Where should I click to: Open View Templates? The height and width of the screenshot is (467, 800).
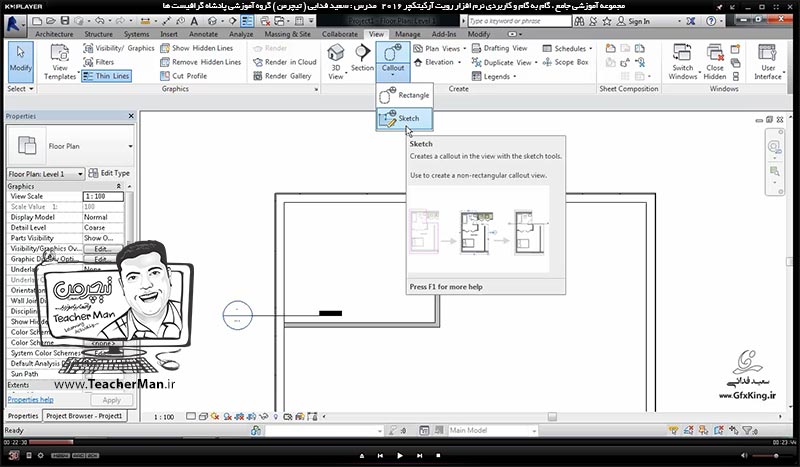point(60,62)
